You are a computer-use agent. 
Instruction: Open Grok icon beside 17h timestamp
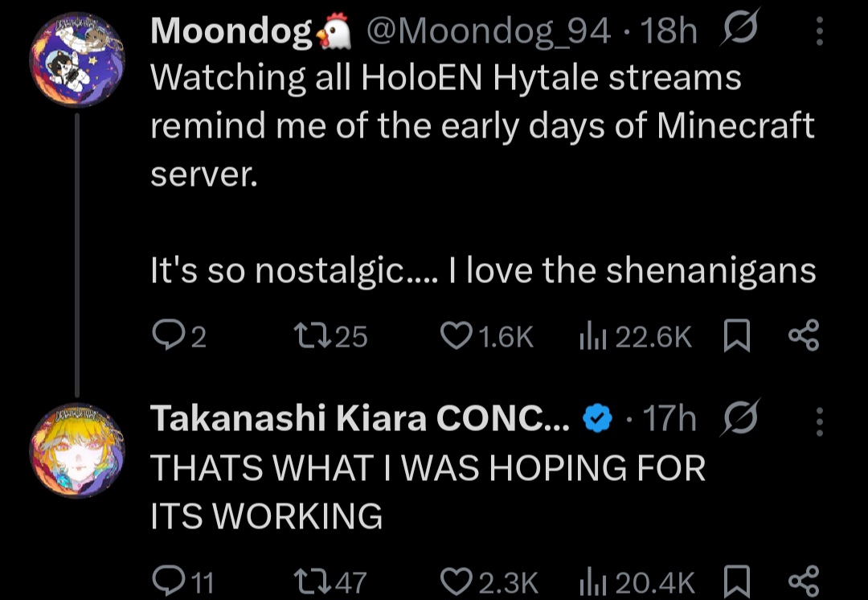tap(739, 417)
